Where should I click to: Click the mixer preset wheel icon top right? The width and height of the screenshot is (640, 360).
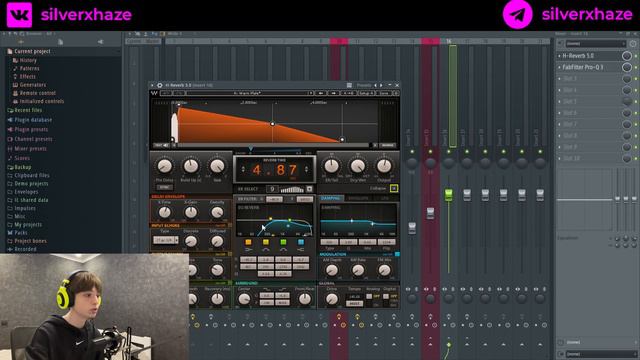pos(633,44)
